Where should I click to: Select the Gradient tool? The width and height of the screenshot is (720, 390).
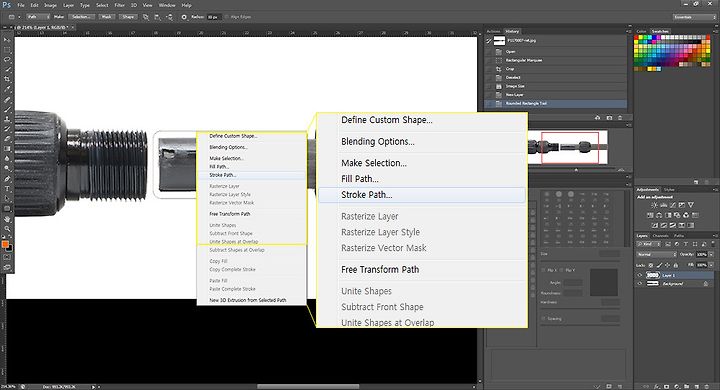click(x=7, y=149)
